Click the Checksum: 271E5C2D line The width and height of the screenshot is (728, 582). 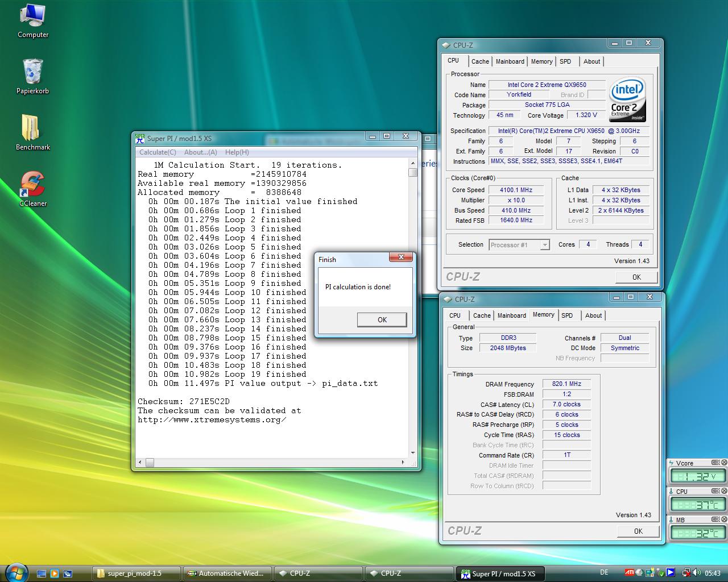184,401
